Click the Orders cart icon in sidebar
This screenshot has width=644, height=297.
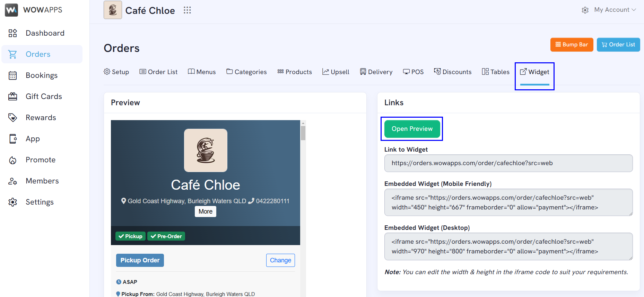pyautogui.click(x=12, y=54)
